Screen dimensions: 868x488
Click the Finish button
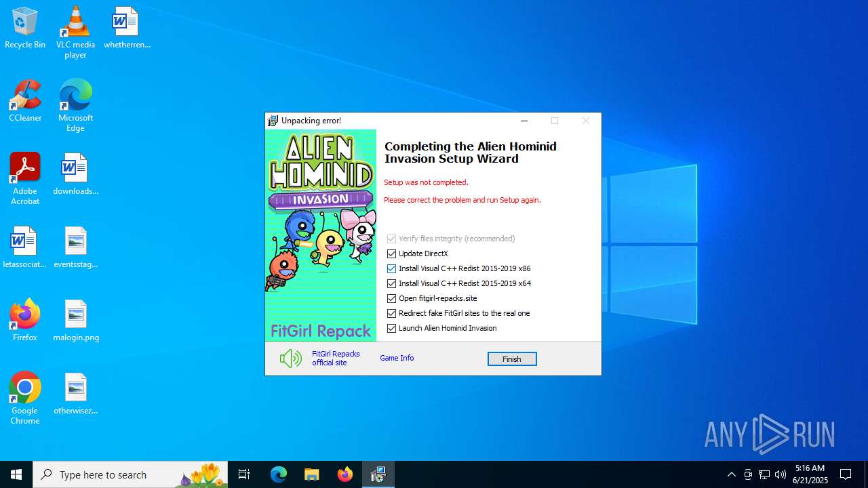coord(512,359)
